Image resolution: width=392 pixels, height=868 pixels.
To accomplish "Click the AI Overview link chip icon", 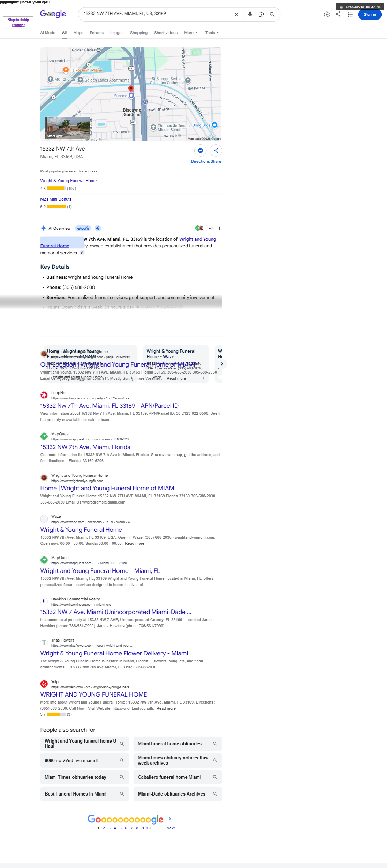I will pyautogui.click(x=82, y=253).
